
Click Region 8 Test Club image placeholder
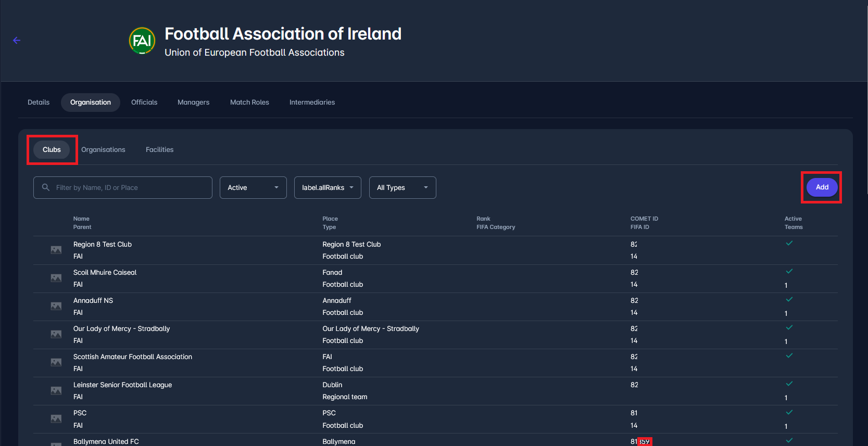tap(56, 250)
